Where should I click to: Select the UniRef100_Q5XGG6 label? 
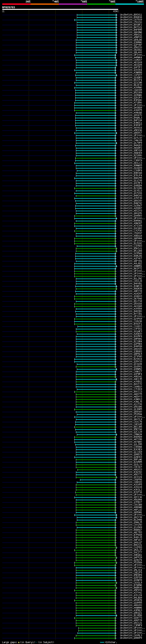[x=131, y=304]
